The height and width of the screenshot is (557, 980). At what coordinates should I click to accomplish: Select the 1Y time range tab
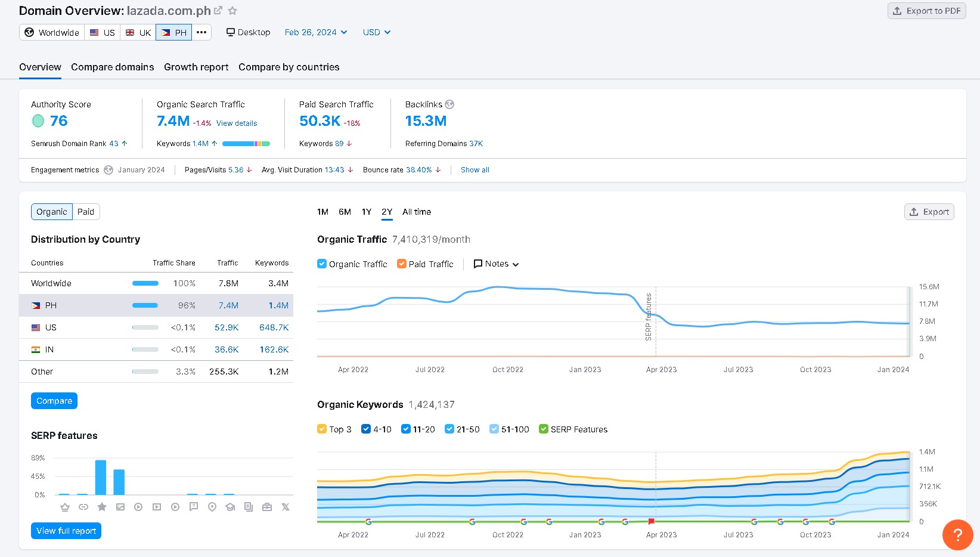[x=367, y=212]
